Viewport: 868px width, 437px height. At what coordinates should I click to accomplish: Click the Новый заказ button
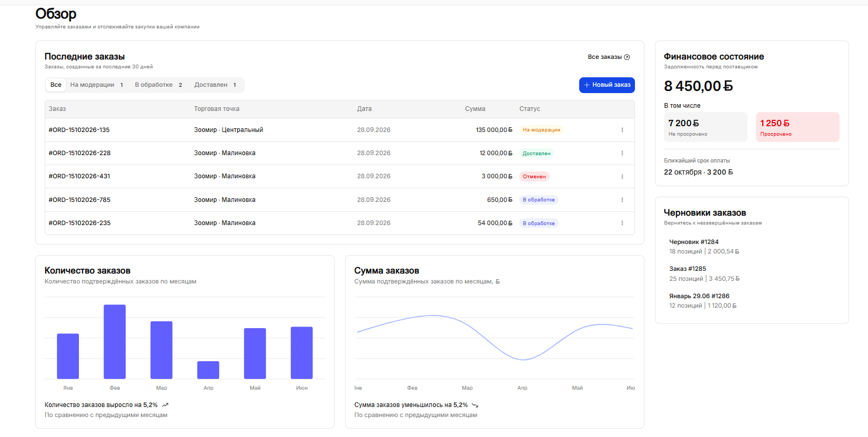(x=607, y=85)
